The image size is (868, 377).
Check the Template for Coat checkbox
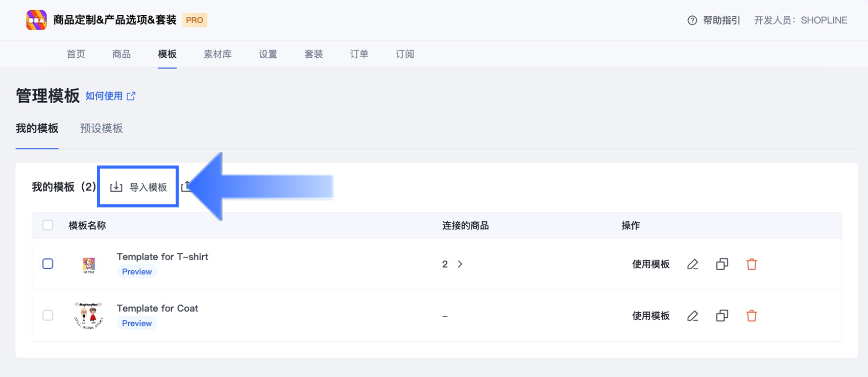48,316
